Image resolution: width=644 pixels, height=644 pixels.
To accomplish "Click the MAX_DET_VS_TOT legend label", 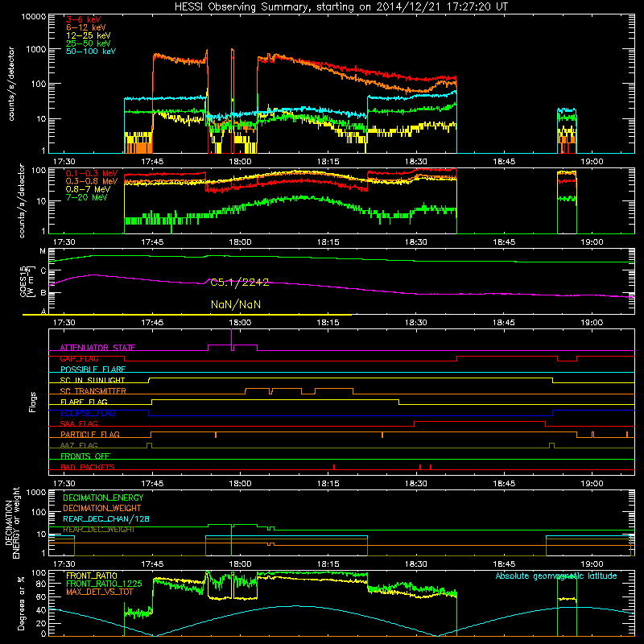I will click(99, 592).
